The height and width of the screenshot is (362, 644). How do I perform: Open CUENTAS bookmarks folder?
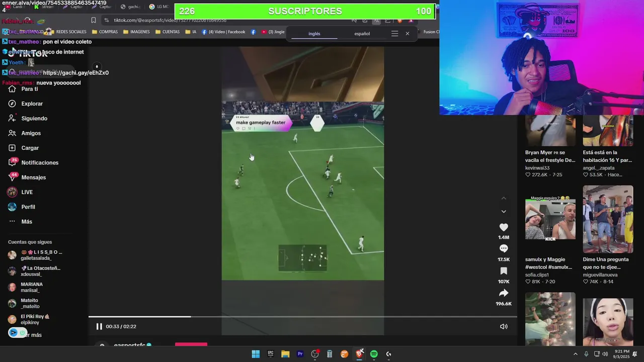tap(168, 32)
